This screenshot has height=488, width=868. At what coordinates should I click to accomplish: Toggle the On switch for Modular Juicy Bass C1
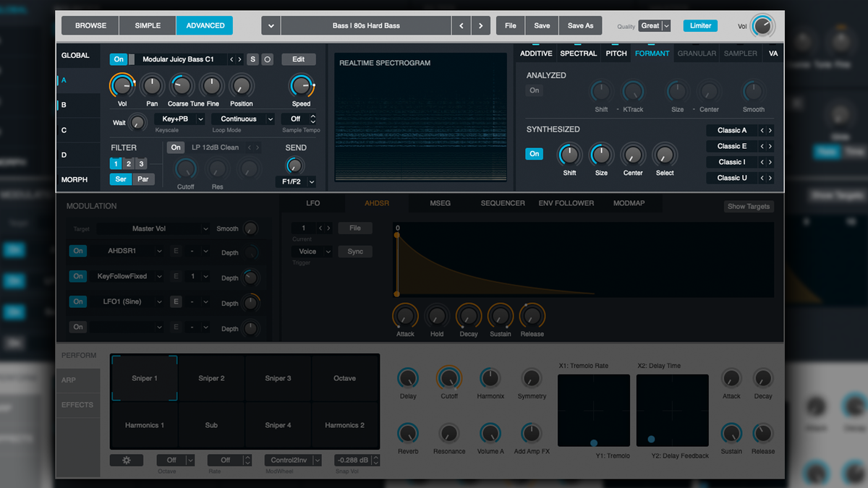[118, 59]
